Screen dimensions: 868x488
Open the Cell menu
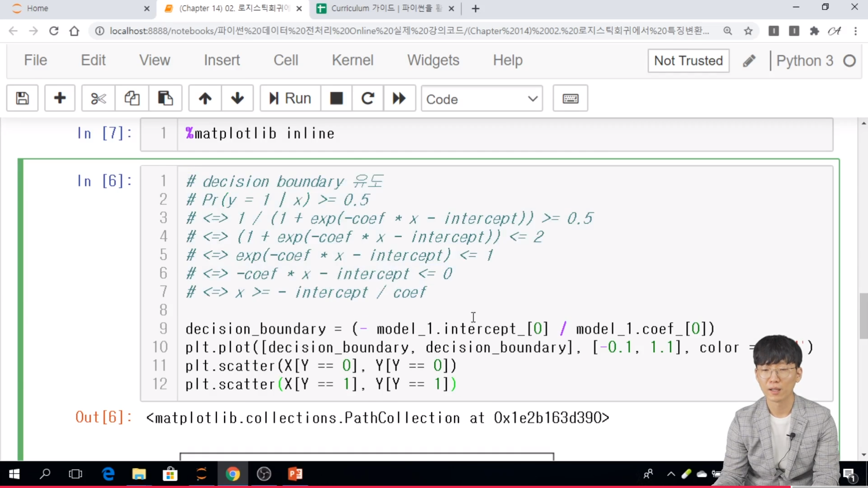285,60
